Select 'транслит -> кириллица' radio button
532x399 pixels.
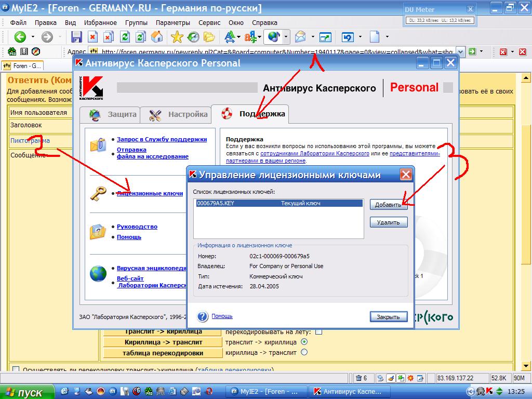[x=304, y=342]
